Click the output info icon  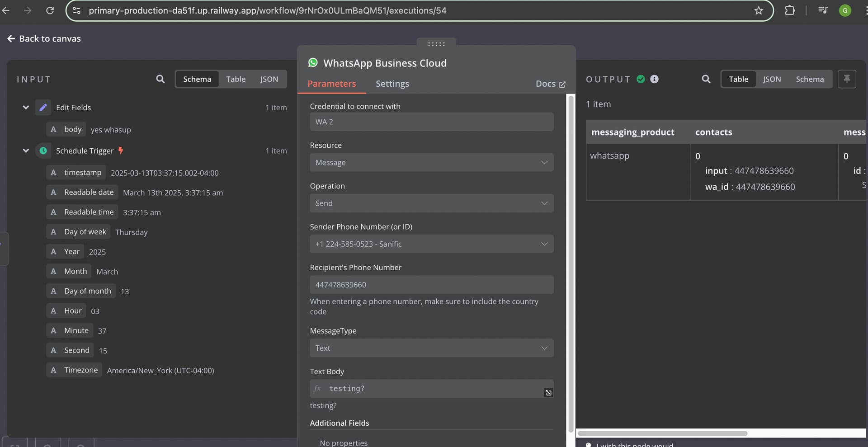(x=654, y=79)
